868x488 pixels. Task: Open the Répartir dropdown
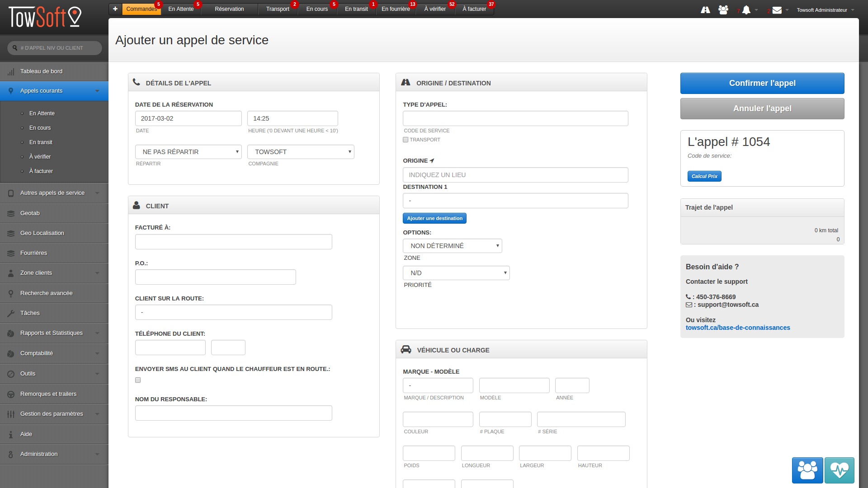(x=188, y=152)
